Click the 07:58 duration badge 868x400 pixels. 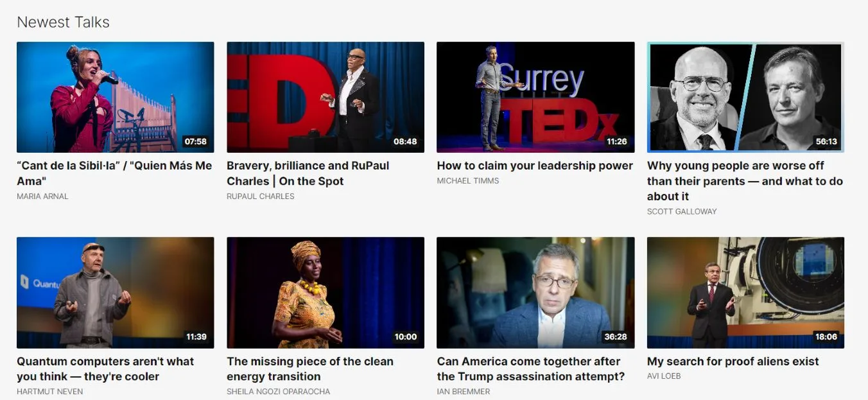195,141
